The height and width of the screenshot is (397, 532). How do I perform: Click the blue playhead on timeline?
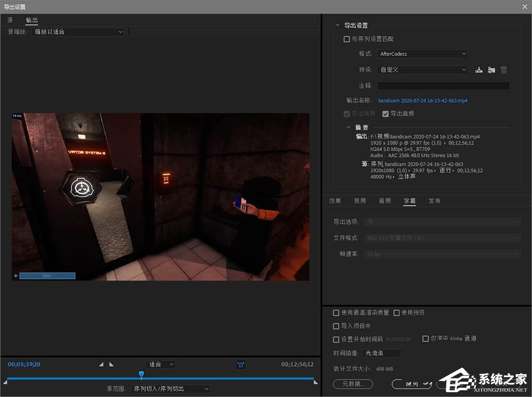(141, 375)
